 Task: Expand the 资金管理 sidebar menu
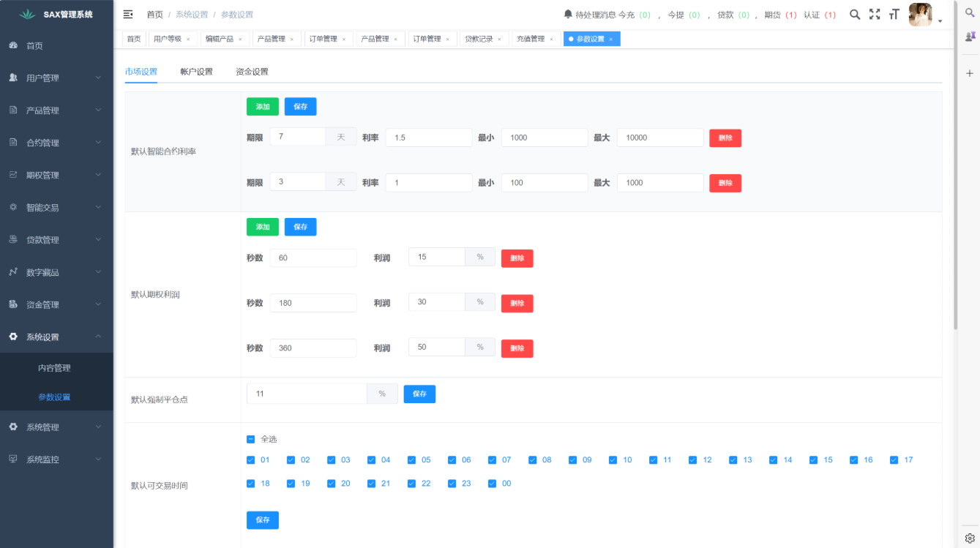pos(56,305)
